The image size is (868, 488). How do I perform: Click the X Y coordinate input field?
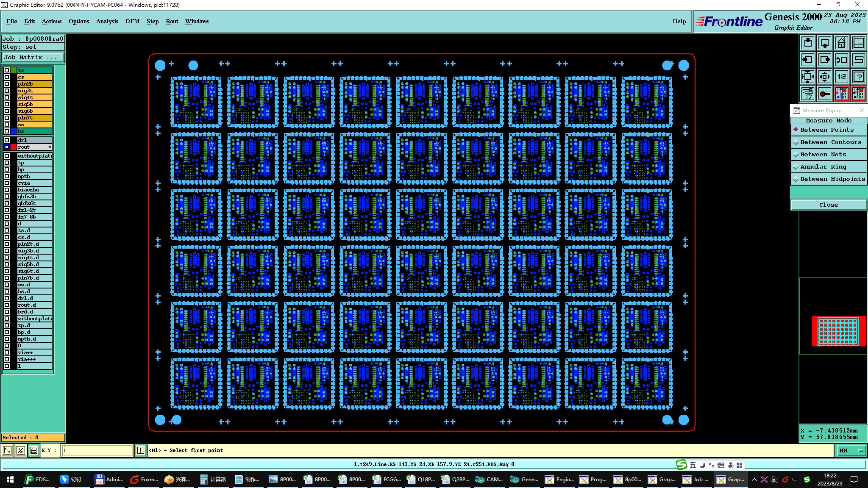point(97,451)
